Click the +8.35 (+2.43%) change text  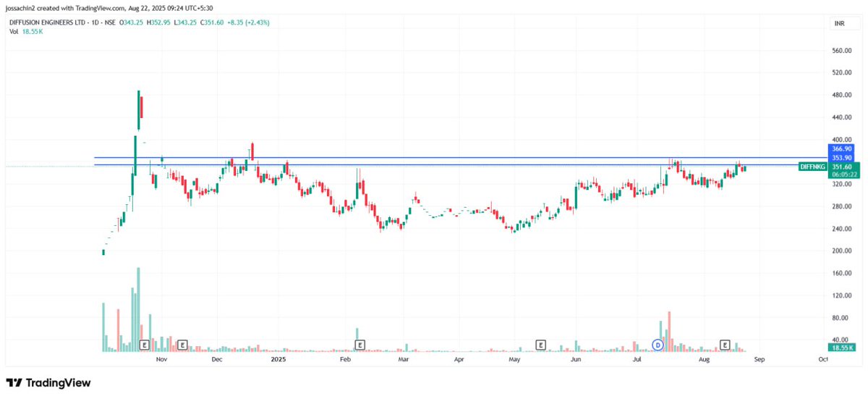[x=248, y=23]
